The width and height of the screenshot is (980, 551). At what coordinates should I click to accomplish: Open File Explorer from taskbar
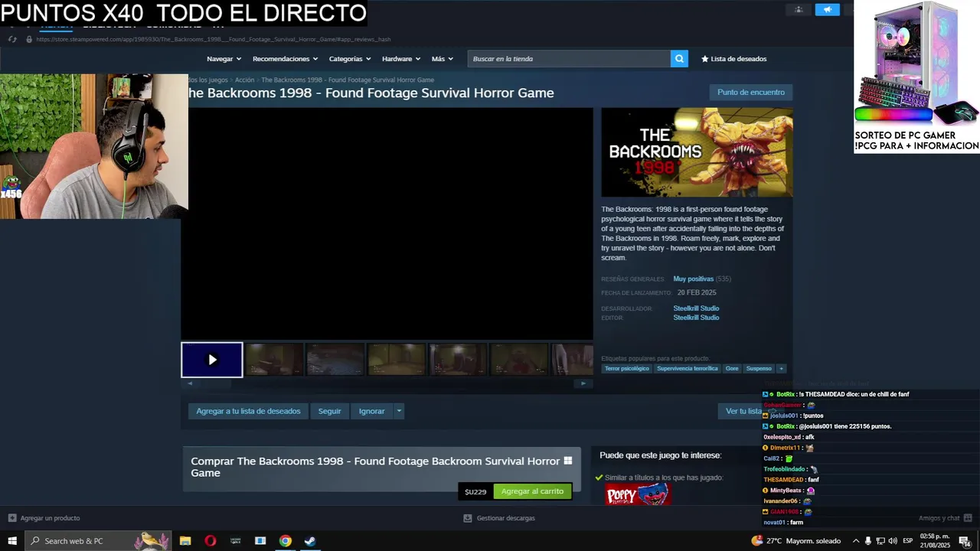185,541
